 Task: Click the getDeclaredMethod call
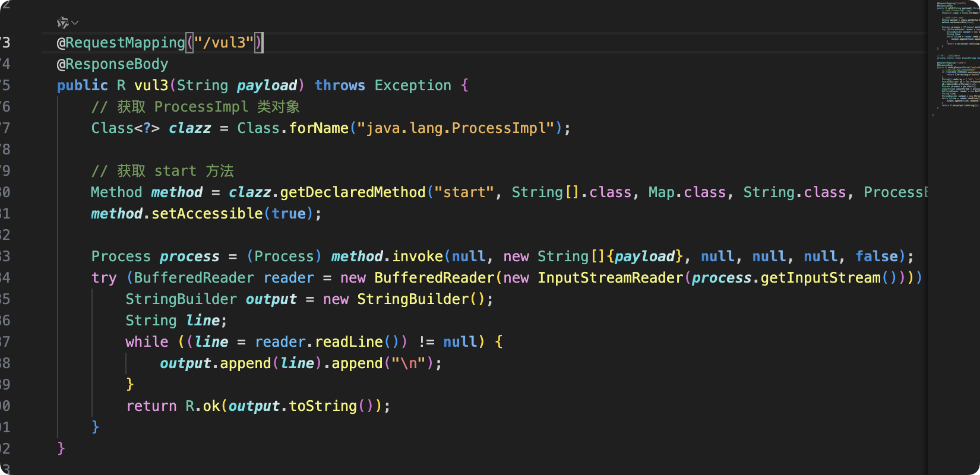point(353,192)
